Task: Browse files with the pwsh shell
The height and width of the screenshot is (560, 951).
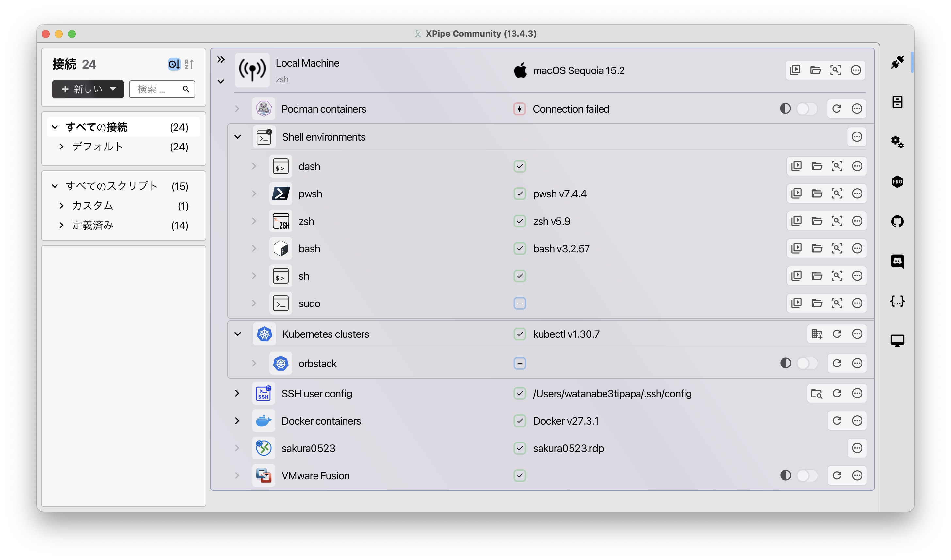Action: pos(817,194)
